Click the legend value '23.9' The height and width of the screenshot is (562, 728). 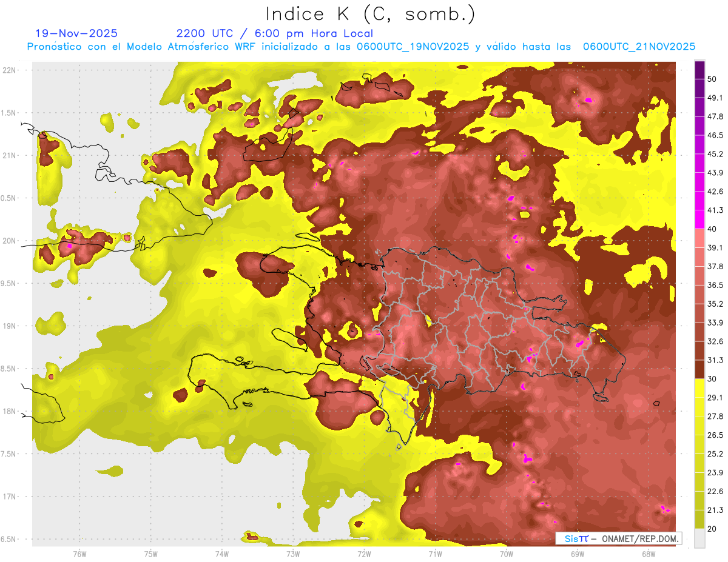pos(715,472)
